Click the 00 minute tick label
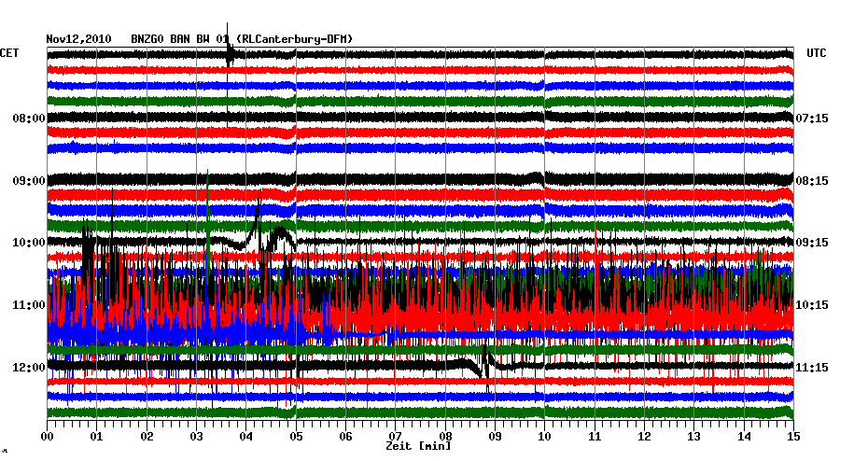The width and height of the screenshot is (868, 461). [x=48, y=436]
